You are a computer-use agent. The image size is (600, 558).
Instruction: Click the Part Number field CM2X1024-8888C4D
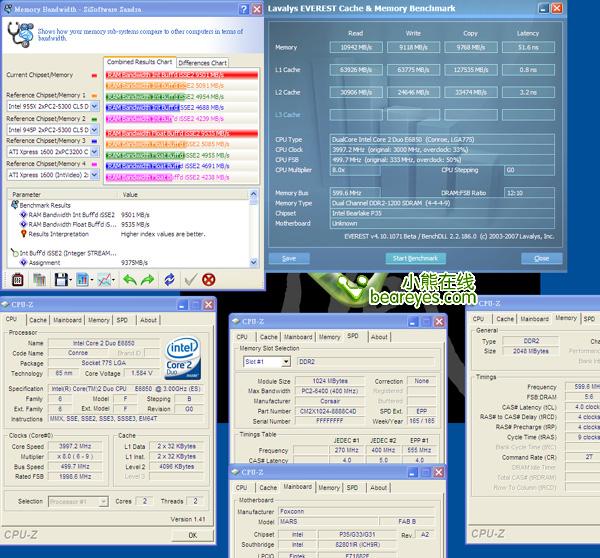coord(329,411)
